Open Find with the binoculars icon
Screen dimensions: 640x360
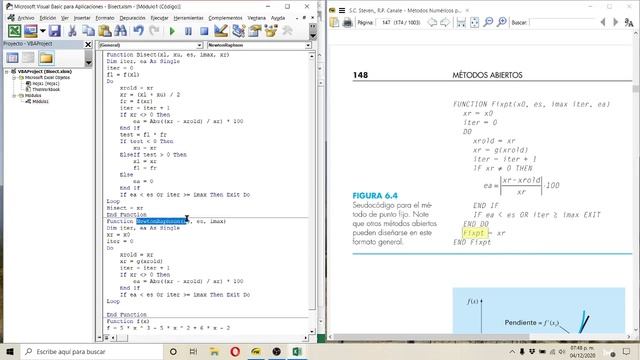[x=121, y=31]
